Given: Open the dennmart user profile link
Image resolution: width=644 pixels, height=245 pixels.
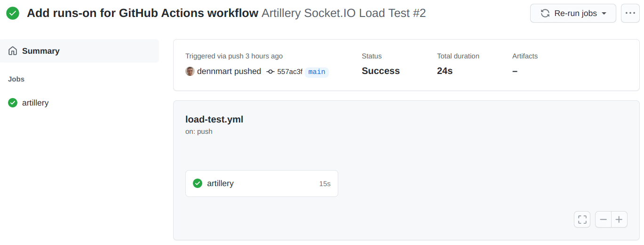Looking at the screenshot, I should [229, 71].
